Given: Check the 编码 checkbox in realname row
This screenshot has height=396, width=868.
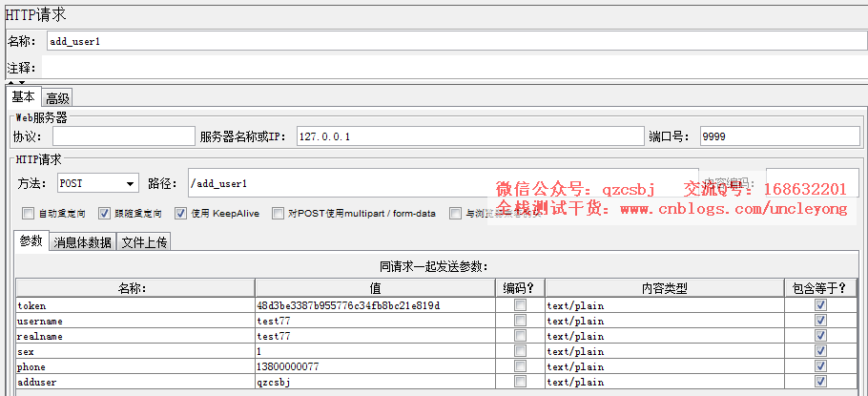Looking at the screenshot, I should point(521,336).
